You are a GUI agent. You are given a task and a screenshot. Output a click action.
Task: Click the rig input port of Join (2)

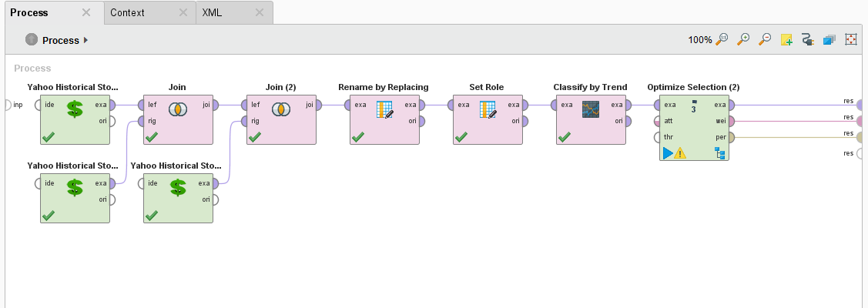244,121
